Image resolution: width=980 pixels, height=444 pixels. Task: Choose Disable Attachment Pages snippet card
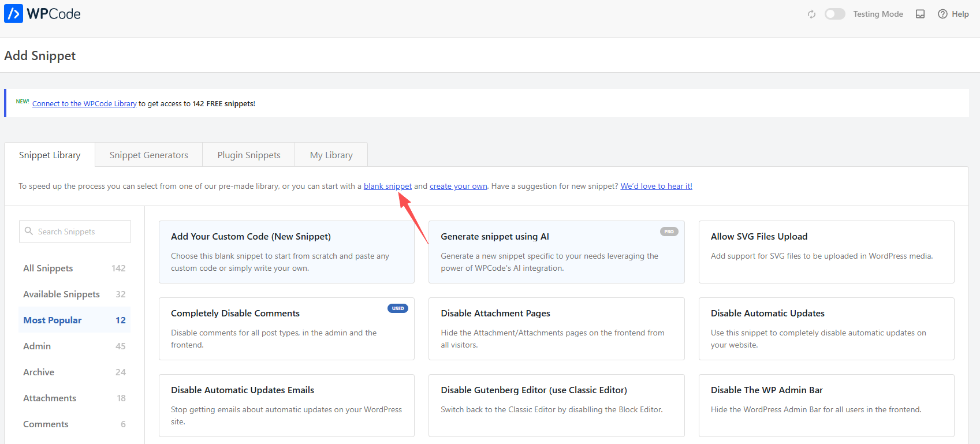(557, 329)
